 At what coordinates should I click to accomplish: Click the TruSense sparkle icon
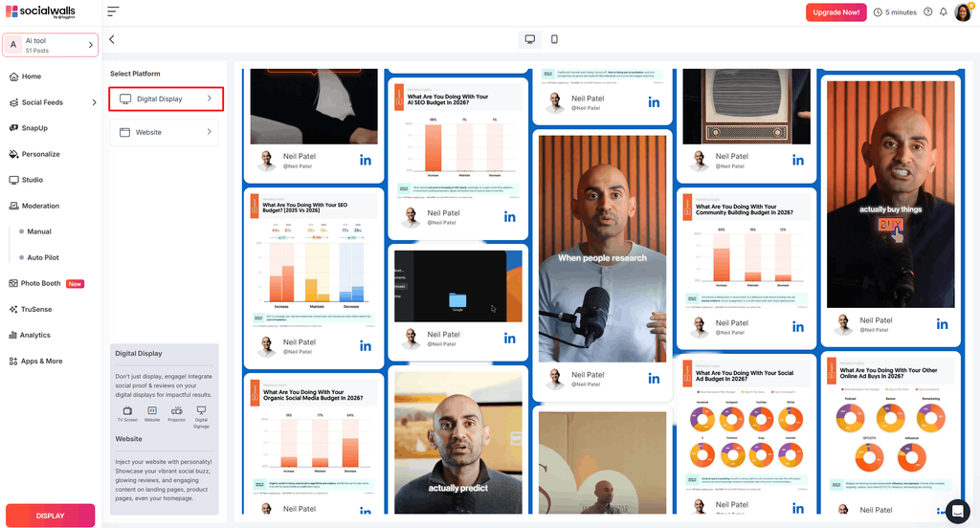13,309
